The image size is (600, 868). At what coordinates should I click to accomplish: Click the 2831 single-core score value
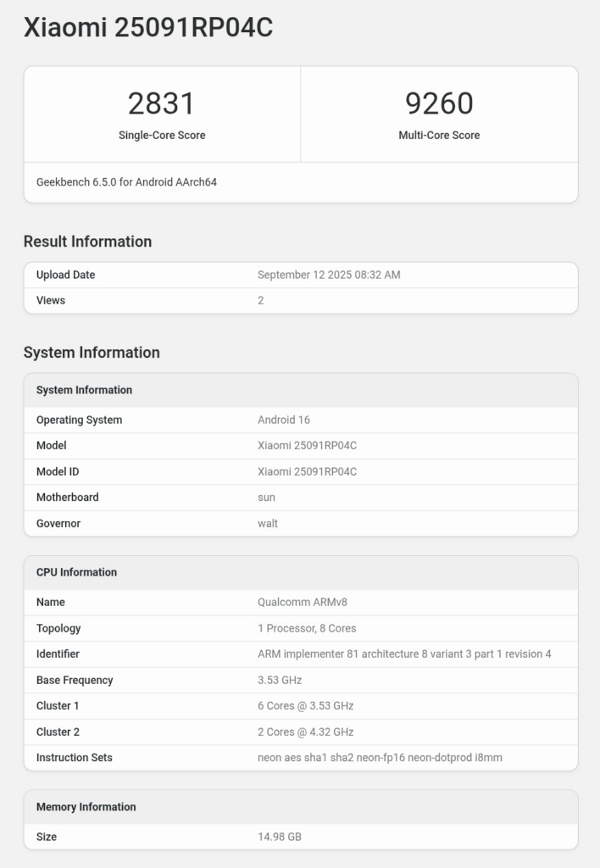(162, 103)
